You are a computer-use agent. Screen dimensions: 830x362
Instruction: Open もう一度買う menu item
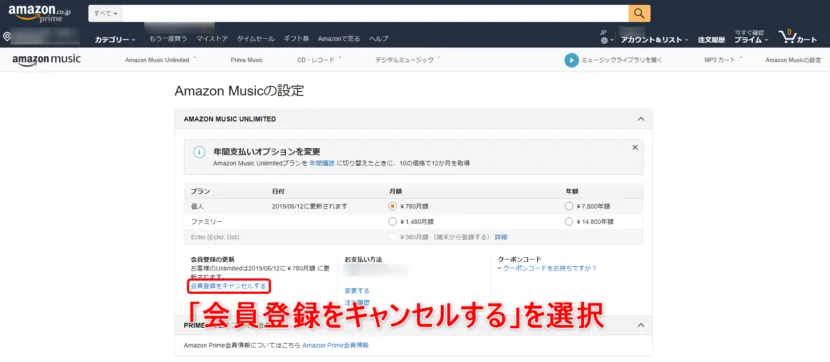pyautogui.click(x=168, y=39)
